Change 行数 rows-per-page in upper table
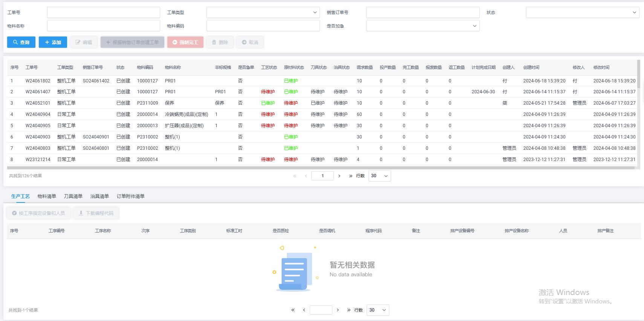 click(x=379, y=176)
